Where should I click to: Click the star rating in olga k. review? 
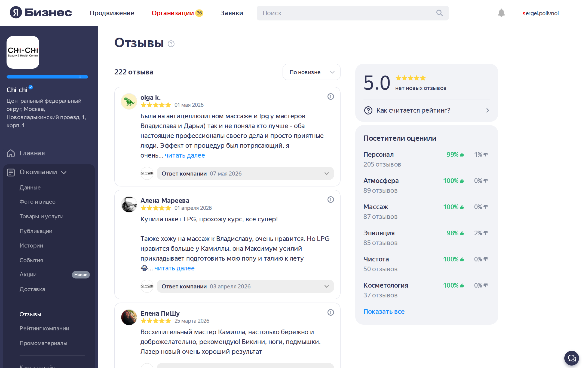(x=156, y=105)
